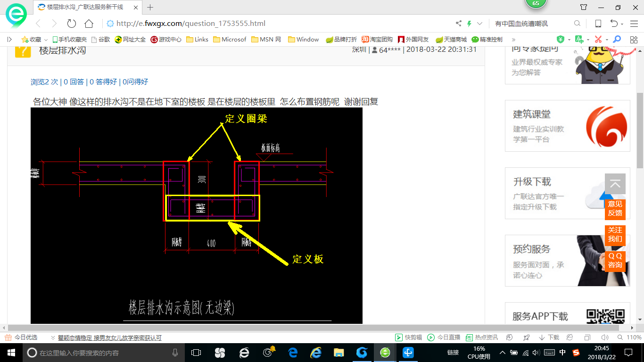Click the URL address bar

pos(278,24)
